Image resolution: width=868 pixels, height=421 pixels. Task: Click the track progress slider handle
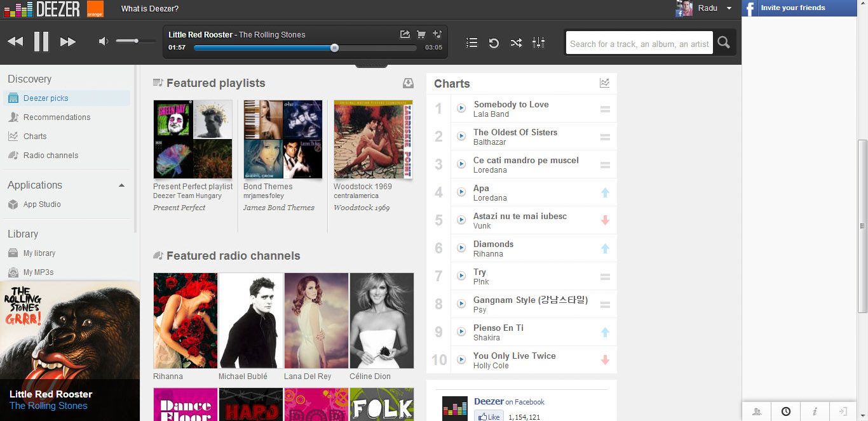point(335,48)
